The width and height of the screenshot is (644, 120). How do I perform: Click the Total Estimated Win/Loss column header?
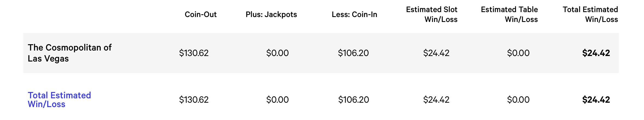590,15
